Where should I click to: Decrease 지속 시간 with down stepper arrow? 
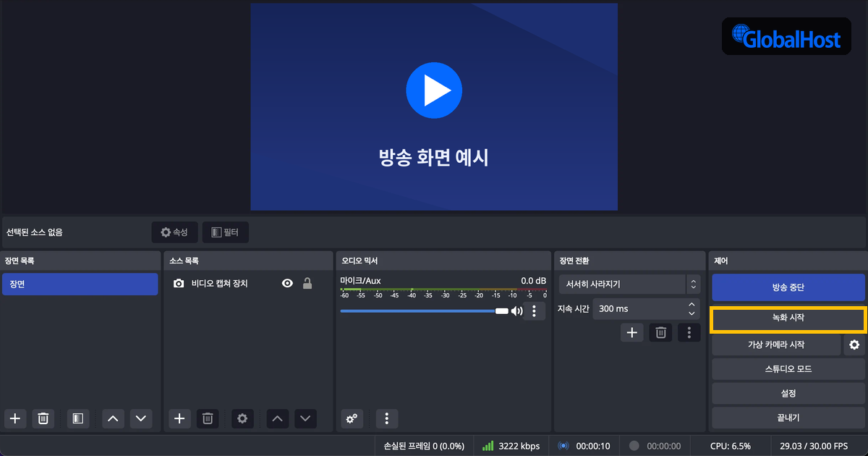(692, 313)
